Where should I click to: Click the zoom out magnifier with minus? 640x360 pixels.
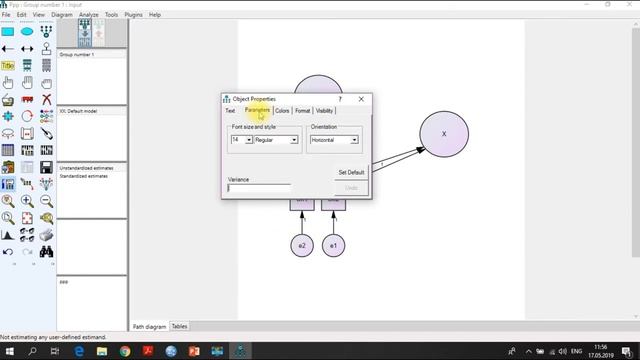(46, 201)
